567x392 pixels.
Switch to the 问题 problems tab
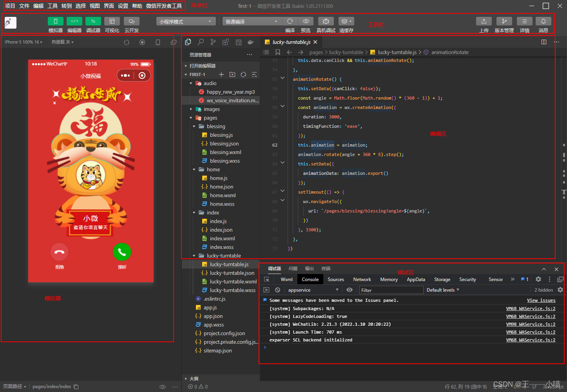point(293,269)
